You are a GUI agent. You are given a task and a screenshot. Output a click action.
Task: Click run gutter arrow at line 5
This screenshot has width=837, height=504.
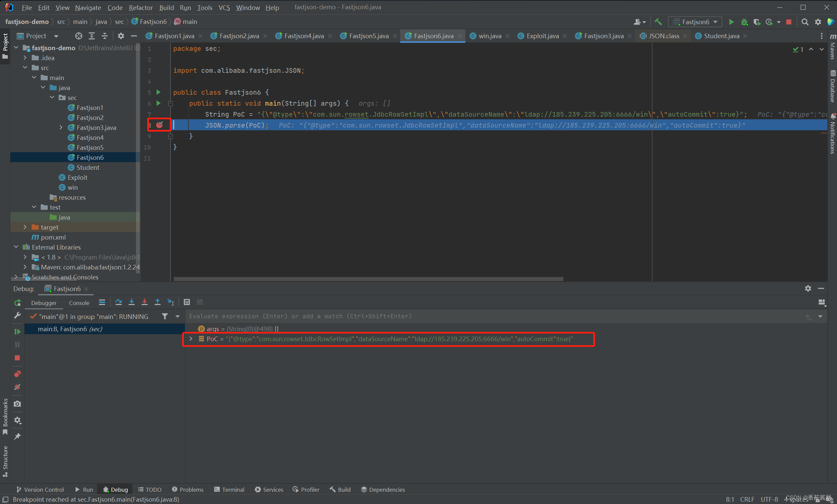tap(158, 92)
